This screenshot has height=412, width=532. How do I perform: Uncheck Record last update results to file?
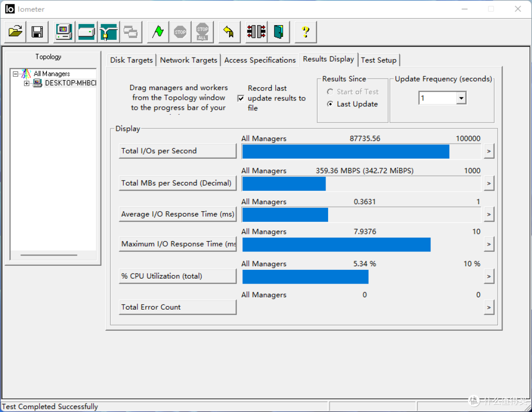(x=241, y=98)
